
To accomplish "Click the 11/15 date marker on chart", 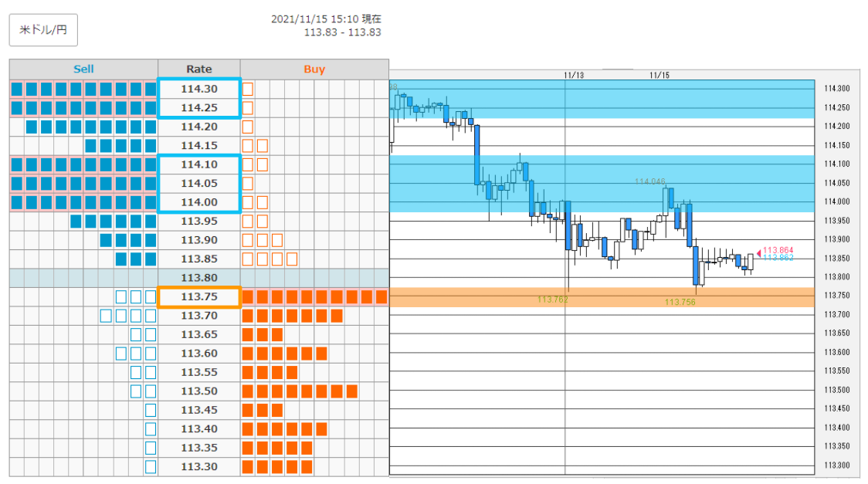I will click(x=659, y=75).
